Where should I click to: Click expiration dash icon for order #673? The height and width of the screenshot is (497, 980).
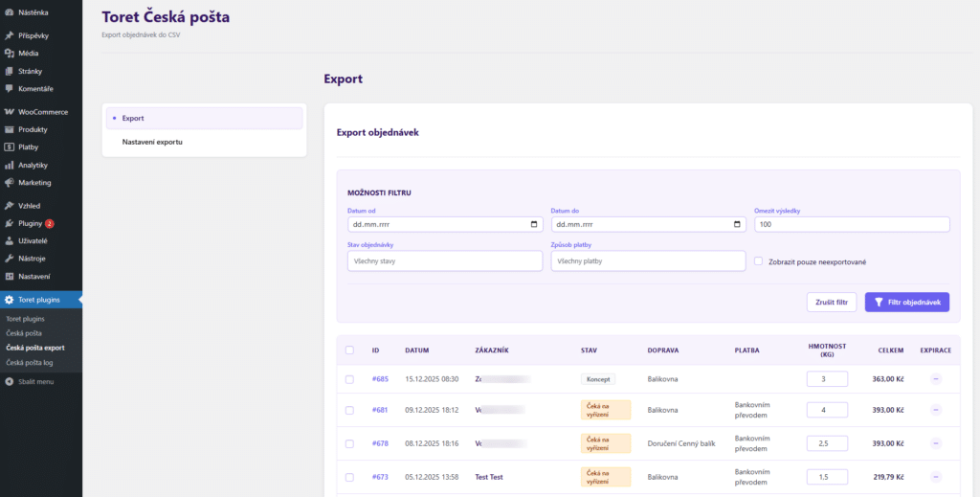coord(936,477)
